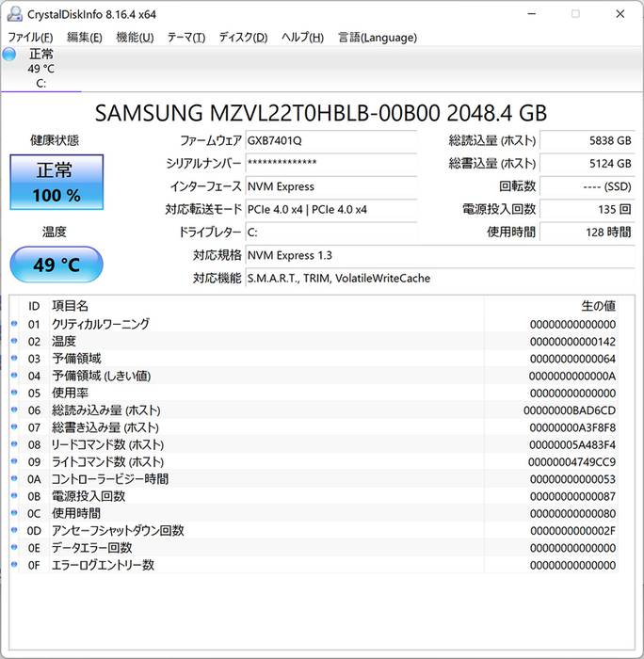Select the 0A コントローラービジー時間 row
This screenshot has height=659, width=644.
(314, 479)
